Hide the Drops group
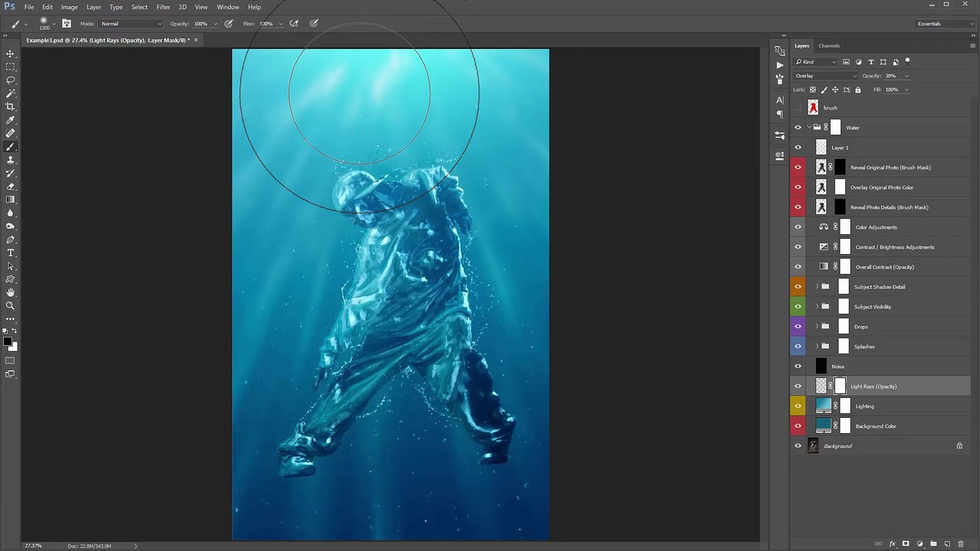This screenshot has height=551, width=980. (798, 327)
